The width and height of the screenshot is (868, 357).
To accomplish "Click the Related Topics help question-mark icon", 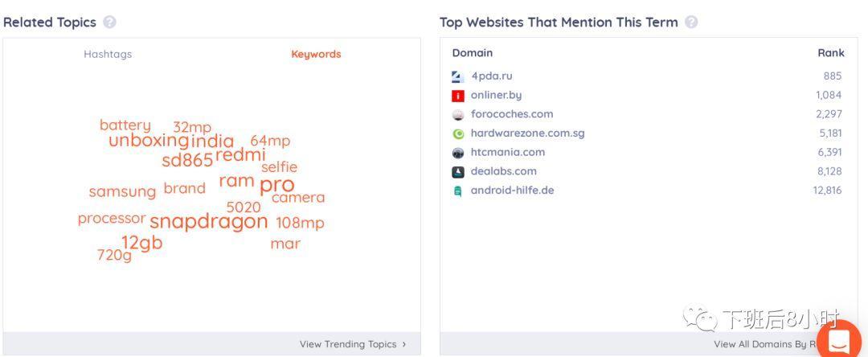I will (109, 23).
